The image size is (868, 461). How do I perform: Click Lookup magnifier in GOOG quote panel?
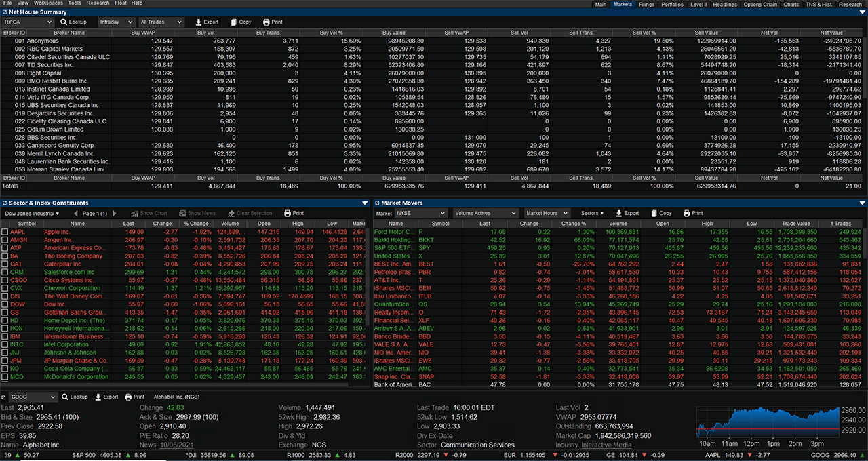pyautogui.click(x=65, y=397)
